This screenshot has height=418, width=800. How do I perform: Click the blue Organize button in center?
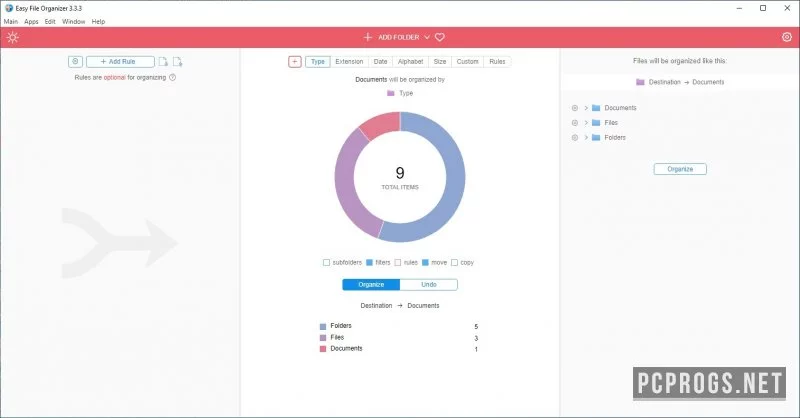tap(371, 285)
